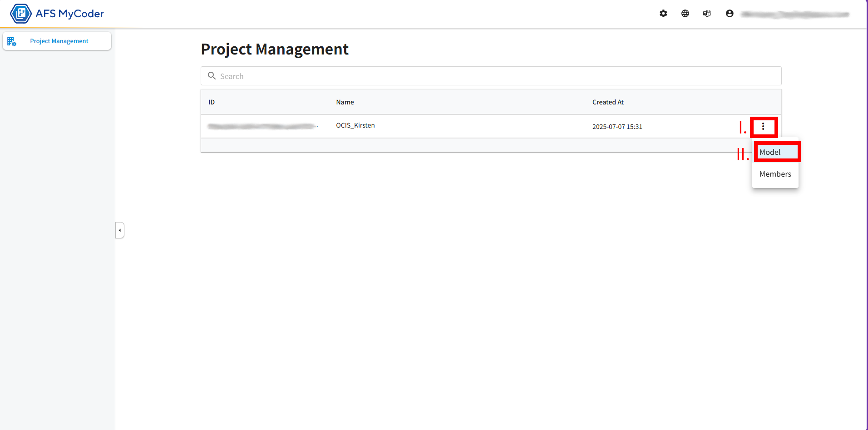
Task: Select the OCIS_Kirsten project name
Action: click(x=355, y=125)
